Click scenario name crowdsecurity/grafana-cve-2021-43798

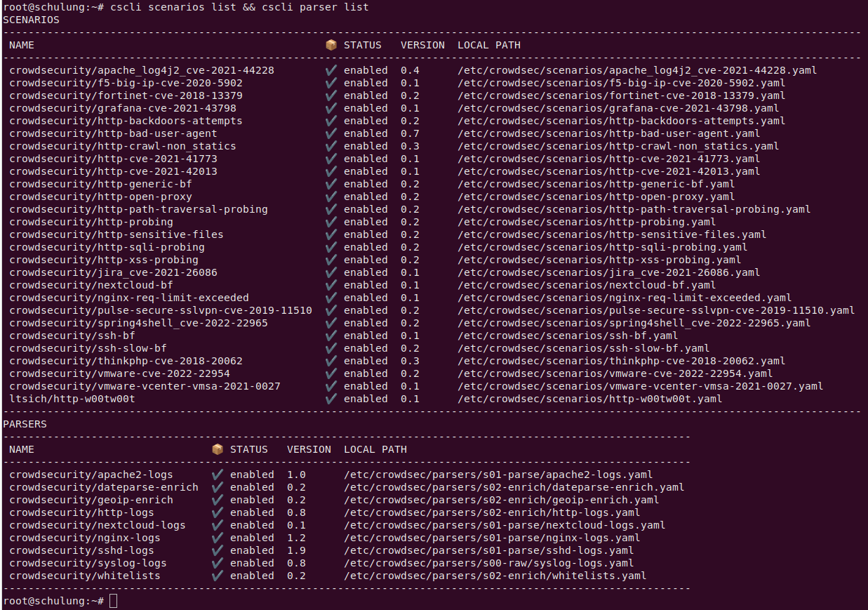pos(123,108)
